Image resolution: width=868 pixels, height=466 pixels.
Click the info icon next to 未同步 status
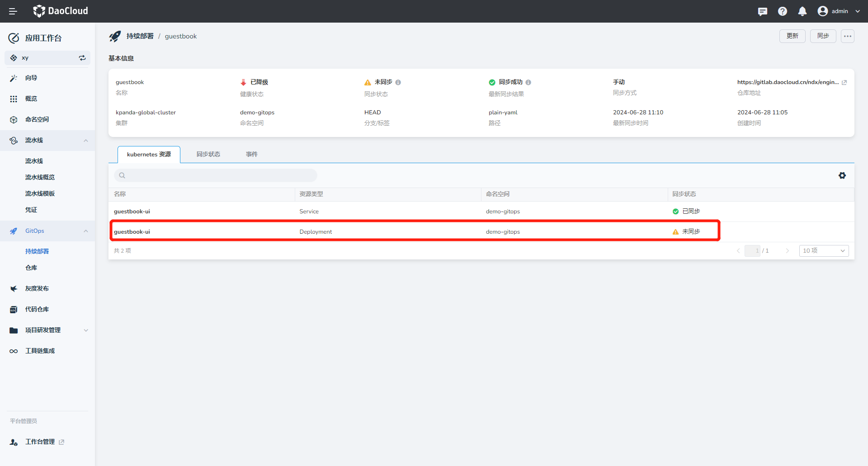tap(398, 82)
